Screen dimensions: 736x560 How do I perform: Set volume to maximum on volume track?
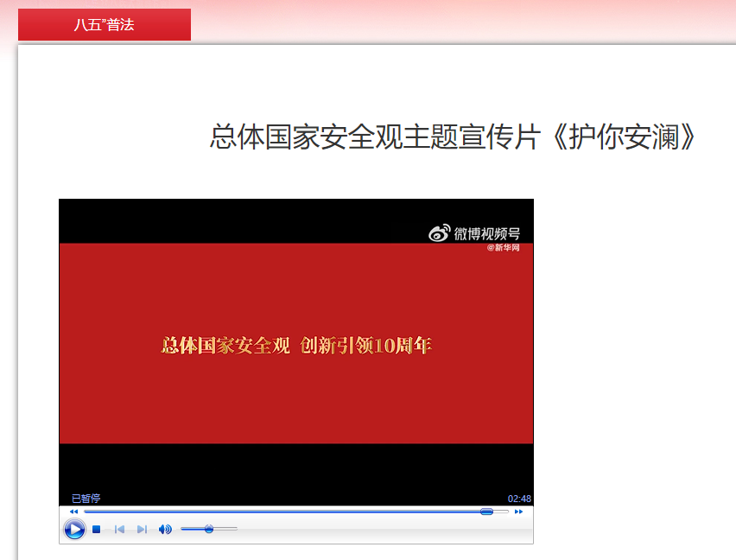pyautogui.click(x=236, y=529)
